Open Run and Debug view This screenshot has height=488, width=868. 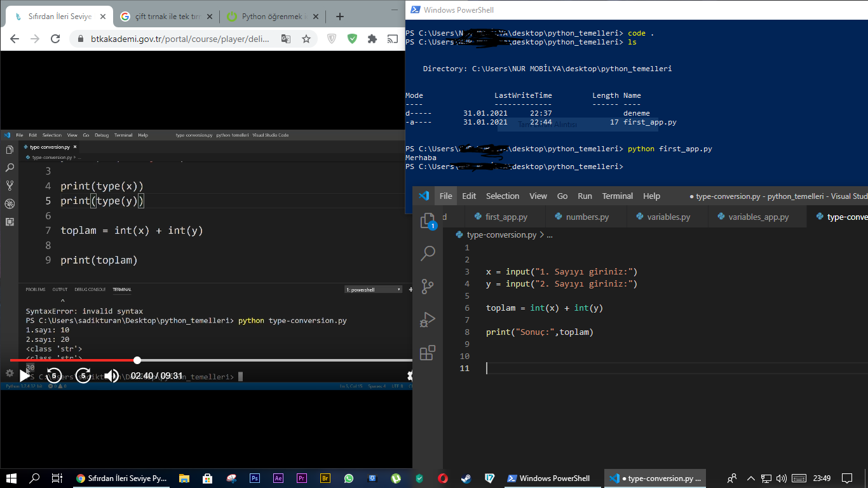click(x=428, y=320)
